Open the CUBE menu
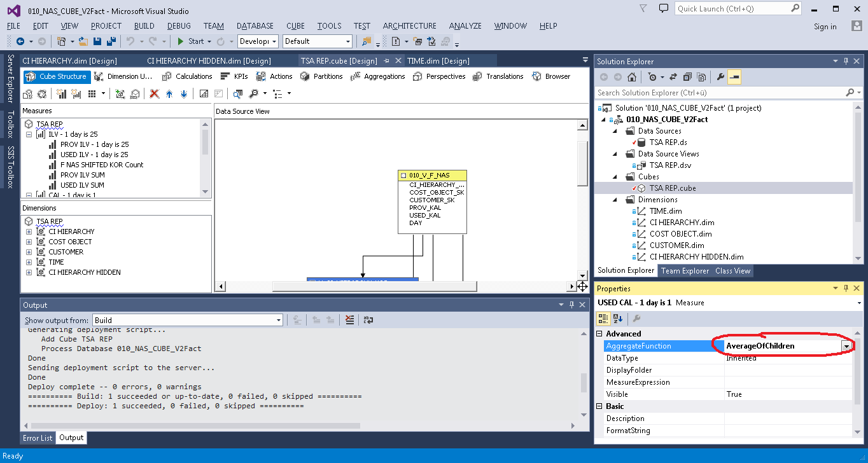Image resolution: width=868 pixels, height=463 pixels. (295, 26)
